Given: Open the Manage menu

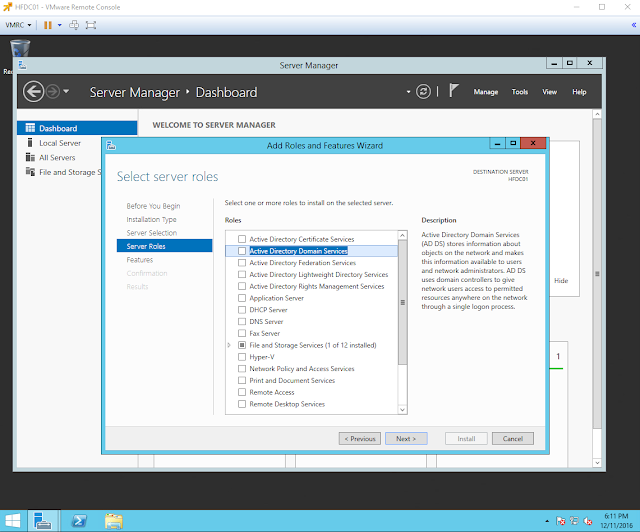Looking at the screenshot, I should tap(486, 92).
